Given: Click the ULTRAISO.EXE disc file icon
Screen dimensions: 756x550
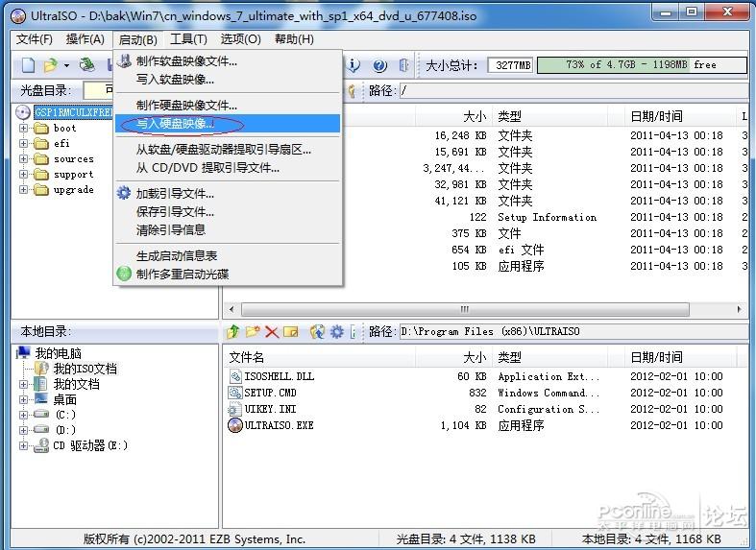Looking at the screenshot, I should click(x=234, y=425).
